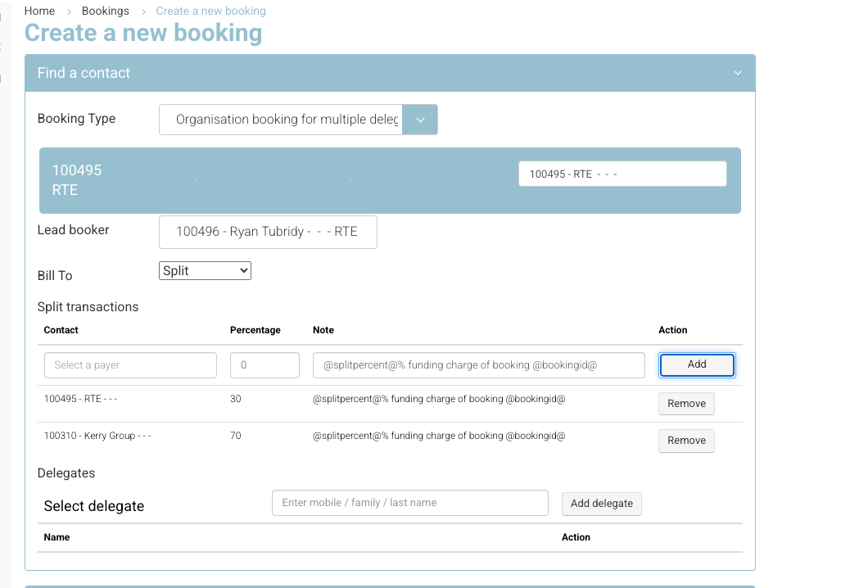
Task: Open the Bill To Split select
Action: tap(205, 270)
